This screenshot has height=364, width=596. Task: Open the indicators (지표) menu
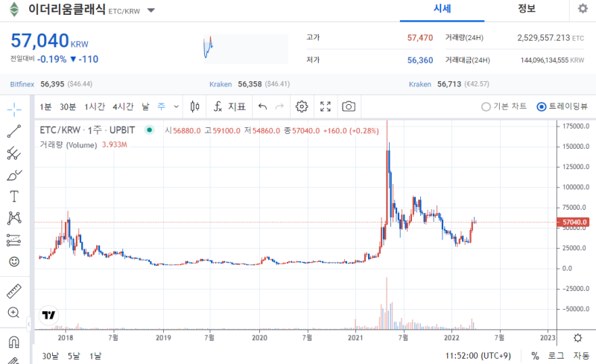pyautogui.click(x=229, y=106)
